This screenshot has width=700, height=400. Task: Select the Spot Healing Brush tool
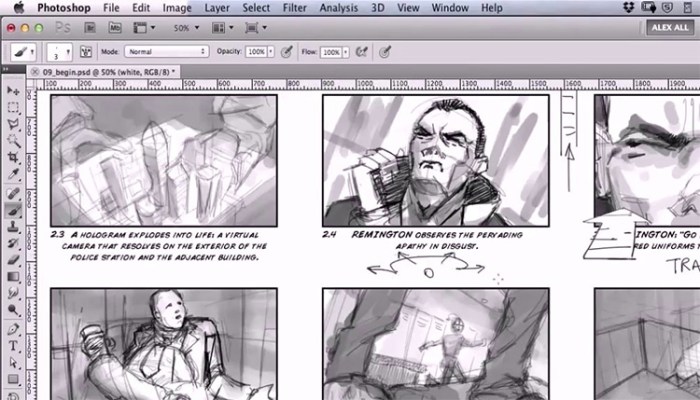(13, 194)
